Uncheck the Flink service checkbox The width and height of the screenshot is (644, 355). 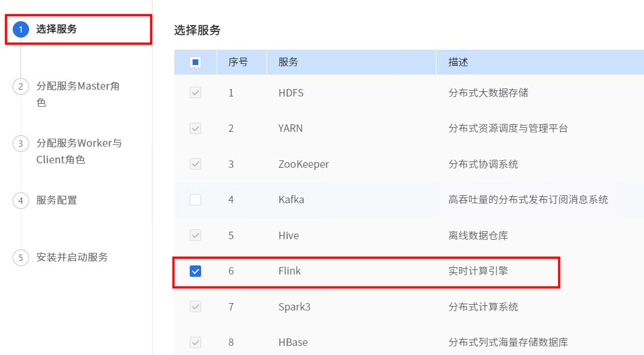click(x=195, y=271)
